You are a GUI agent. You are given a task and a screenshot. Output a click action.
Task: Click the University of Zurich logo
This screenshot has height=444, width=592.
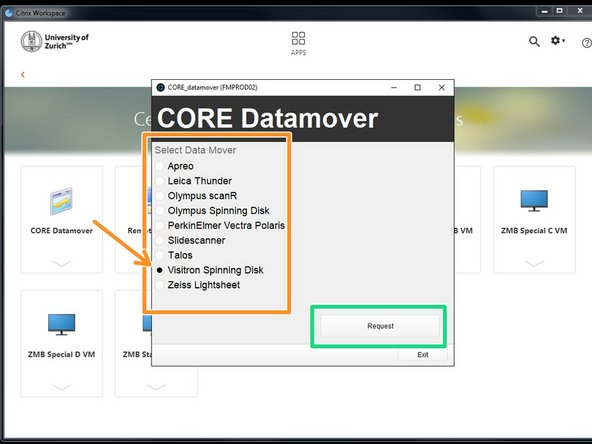point(55,41)
